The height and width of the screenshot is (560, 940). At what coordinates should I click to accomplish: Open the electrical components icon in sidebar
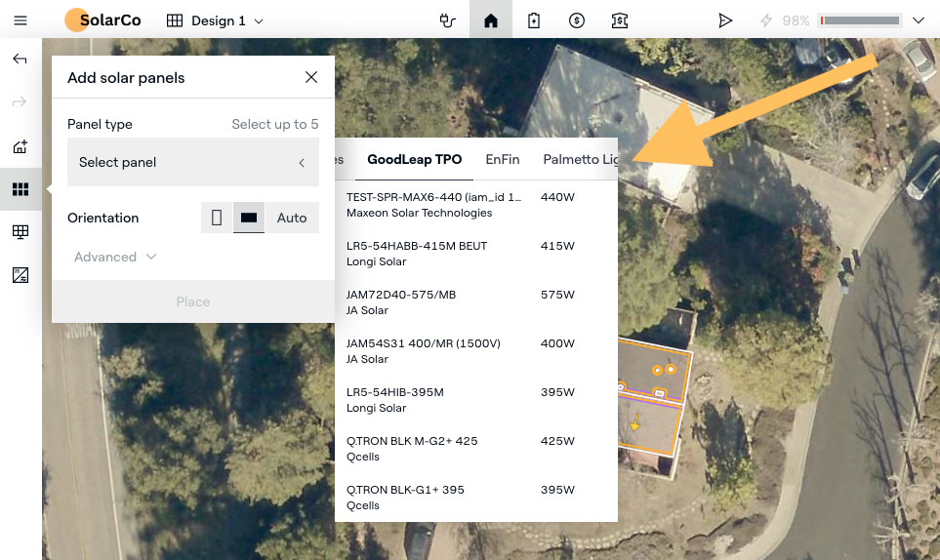point(20,275)
